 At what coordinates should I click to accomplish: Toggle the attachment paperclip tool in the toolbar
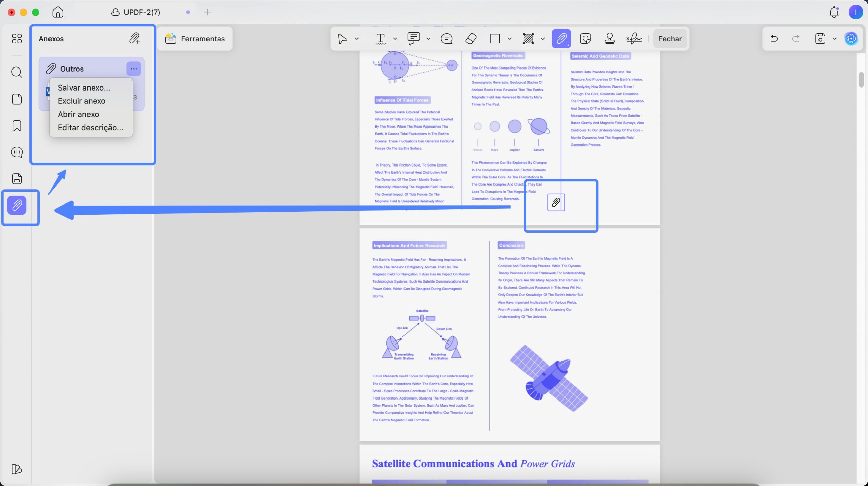[561, 39]
